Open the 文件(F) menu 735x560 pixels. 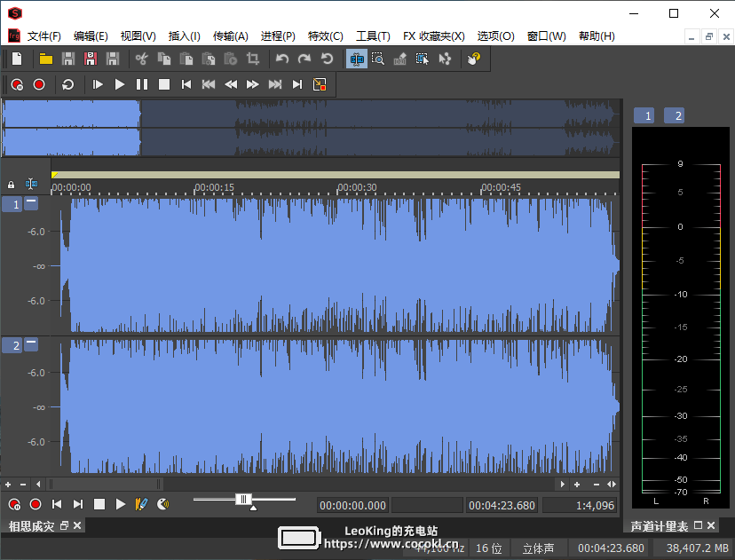click(44, 36)
